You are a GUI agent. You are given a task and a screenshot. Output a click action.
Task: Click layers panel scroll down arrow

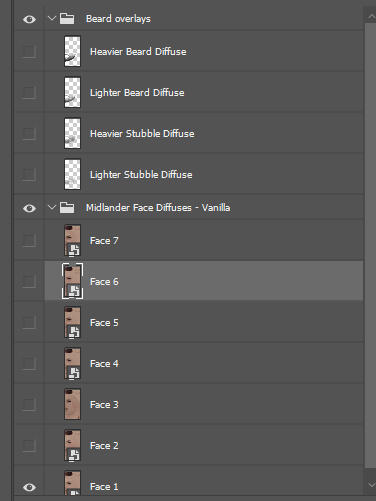click(x=371, y=484)
